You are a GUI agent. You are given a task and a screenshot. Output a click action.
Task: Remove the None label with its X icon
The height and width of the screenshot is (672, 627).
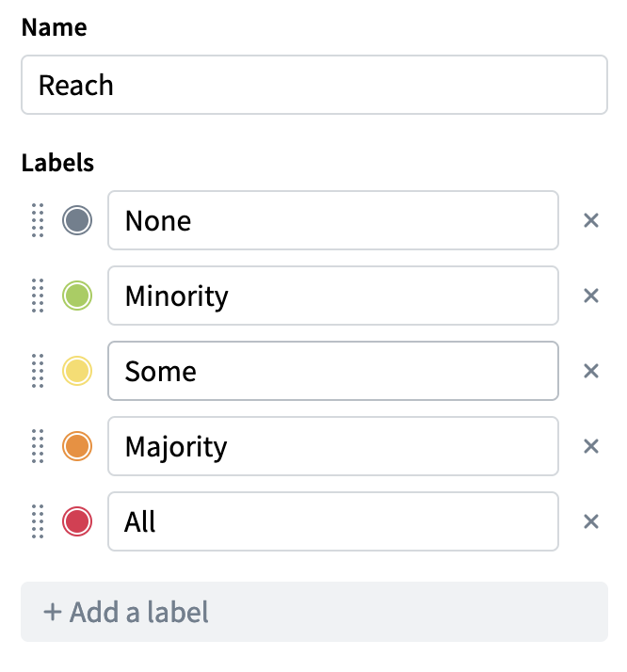(x=591, y=221)
